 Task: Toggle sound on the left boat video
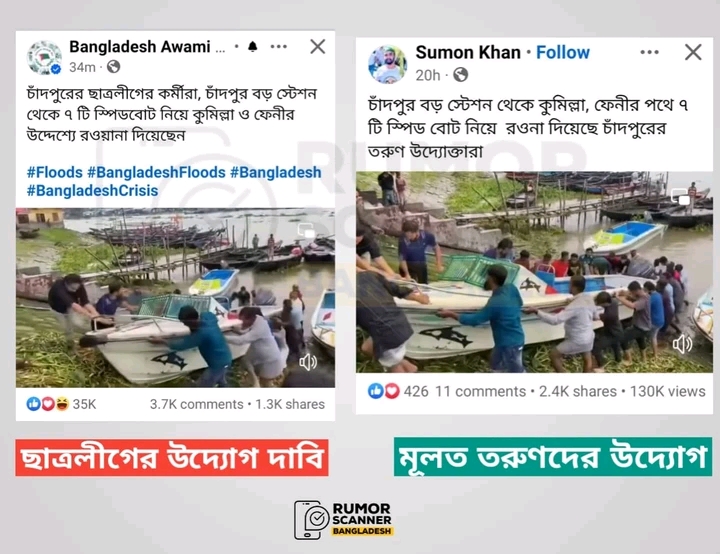308,362
